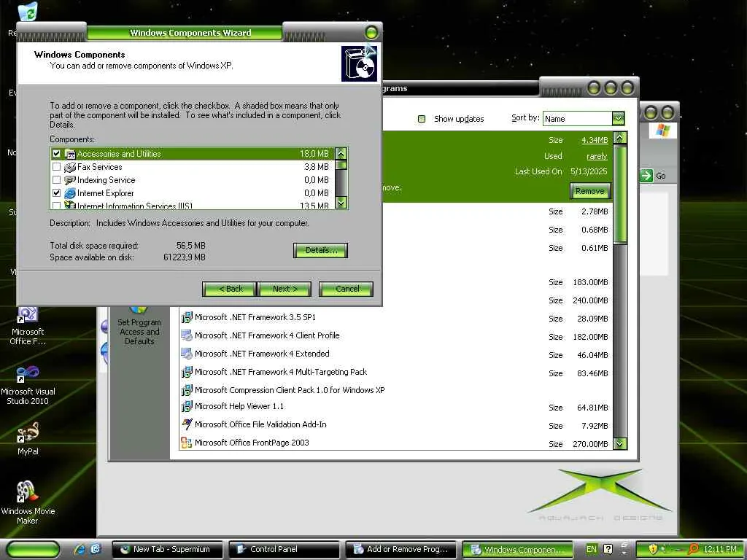Select Microsoft .NET Framework 4 Extended icon
Screen dimensions: 747x560
coord(186,354)
